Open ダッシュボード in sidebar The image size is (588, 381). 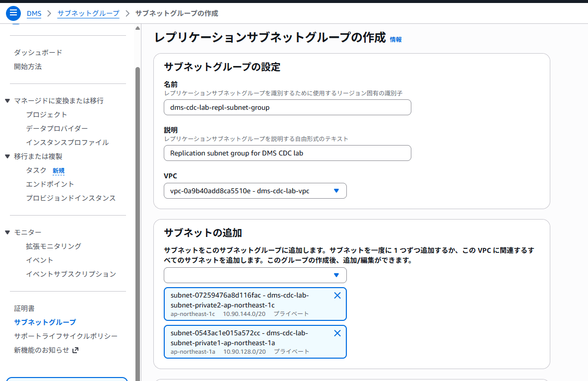pos(38,53)
